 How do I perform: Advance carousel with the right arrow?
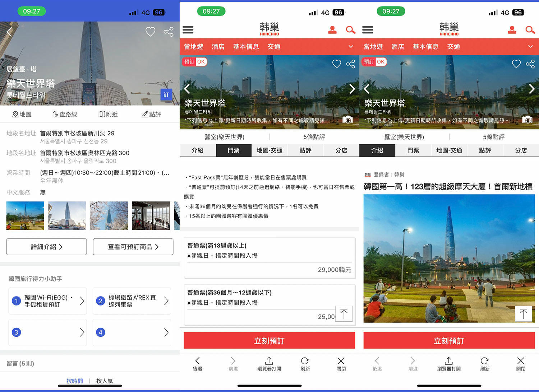click(352, 89)
